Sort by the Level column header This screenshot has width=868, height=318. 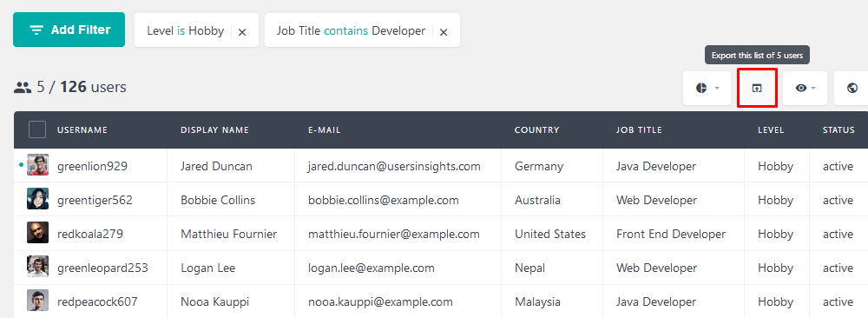point(771,130)
